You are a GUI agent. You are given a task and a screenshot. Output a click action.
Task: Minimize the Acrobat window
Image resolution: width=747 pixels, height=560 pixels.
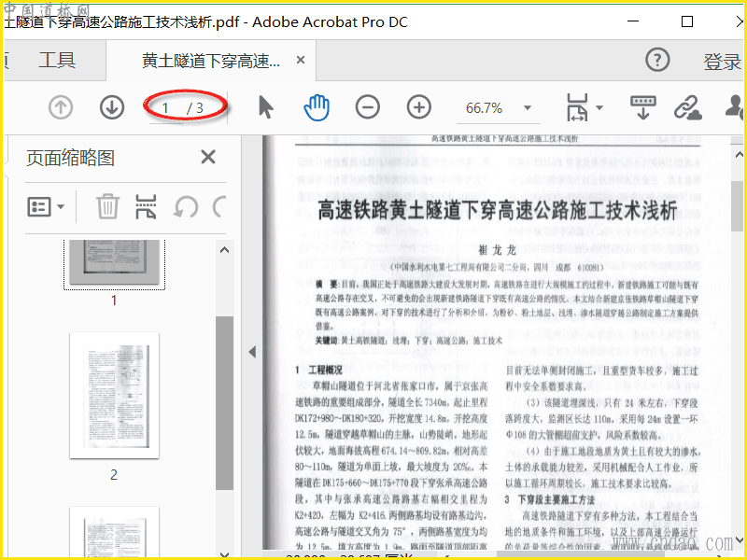click(633, 21)
